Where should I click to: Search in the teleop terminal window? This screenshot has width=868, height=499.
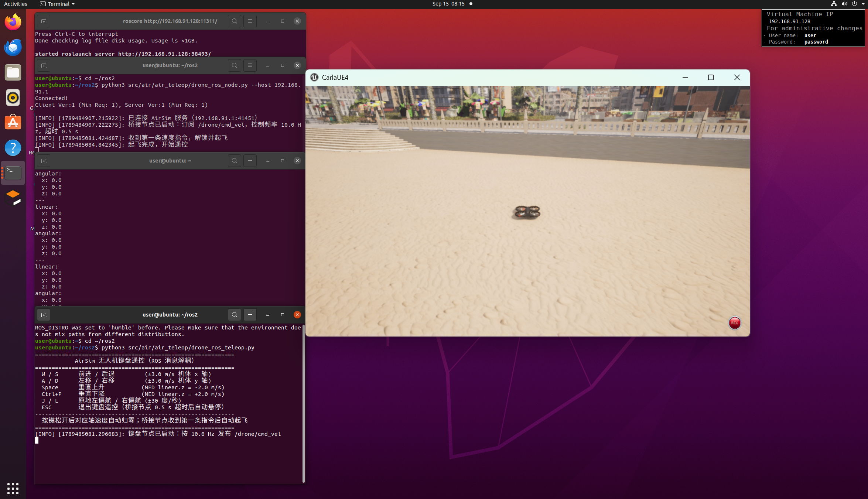pyautogui.click(x=235, y=315)
